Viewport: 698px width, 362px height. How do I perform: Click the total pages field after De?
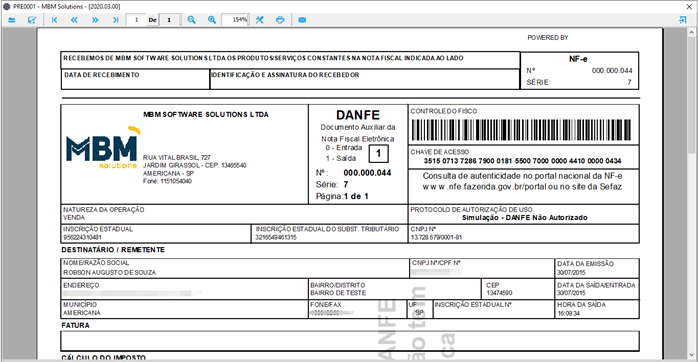coord(169,20)
